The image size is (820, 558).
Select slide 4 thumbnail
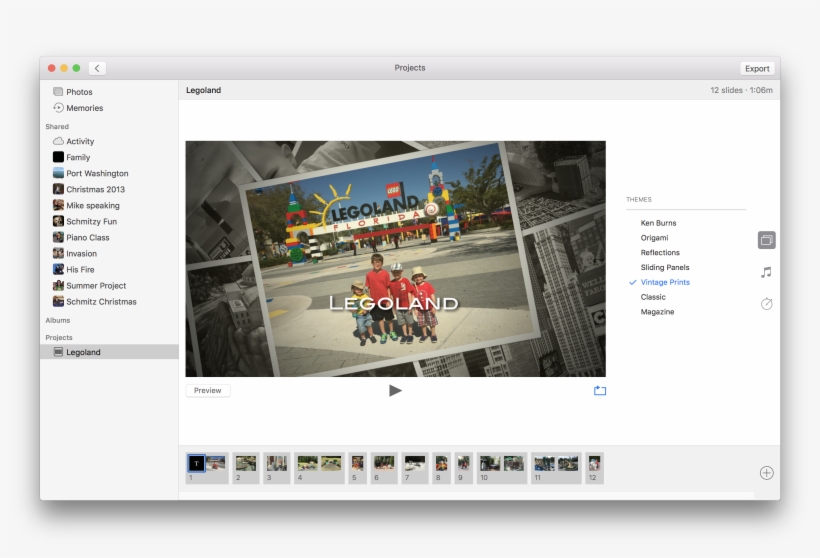pos(319,468)
